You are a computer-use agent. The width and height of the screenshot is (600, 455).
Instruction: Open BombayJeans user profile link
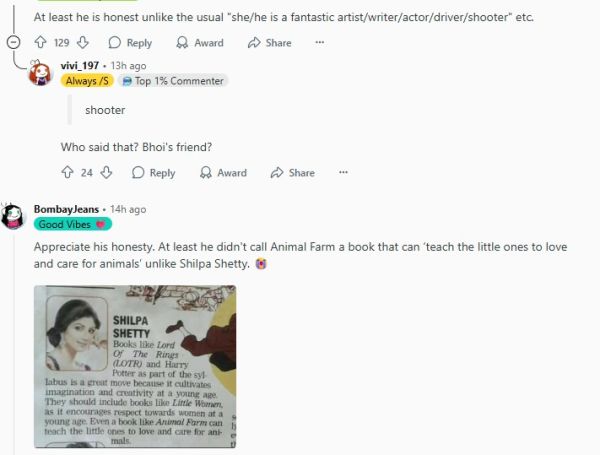click(66, 209)
